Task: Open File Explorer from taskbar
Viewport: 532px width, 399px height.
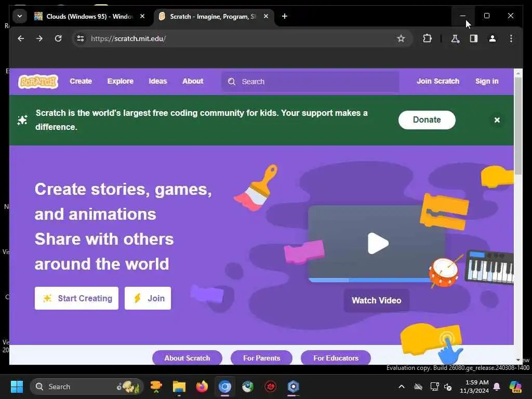Action: click(179, 387)
